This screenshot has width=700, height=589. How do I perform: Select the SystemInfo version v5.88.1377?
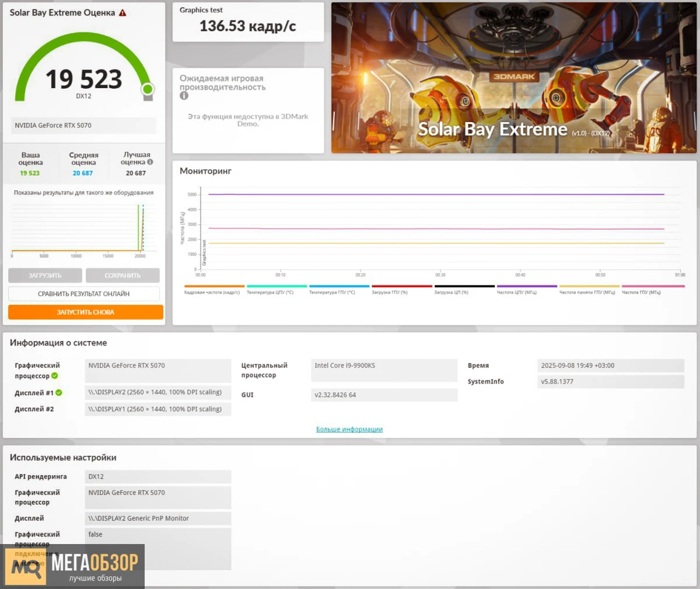point(611,382)
